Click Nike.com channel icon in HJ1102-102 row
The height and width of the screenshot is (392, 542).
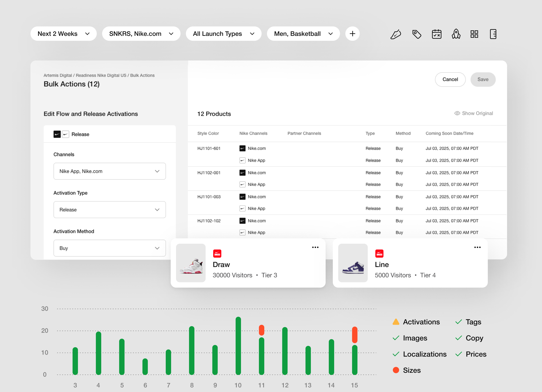click(242, 221)
